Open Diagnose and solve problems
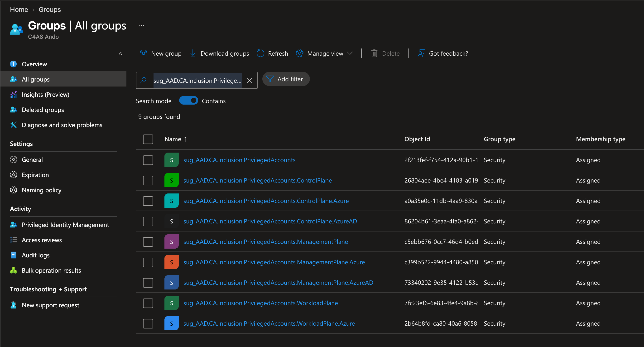 point(63,125)
